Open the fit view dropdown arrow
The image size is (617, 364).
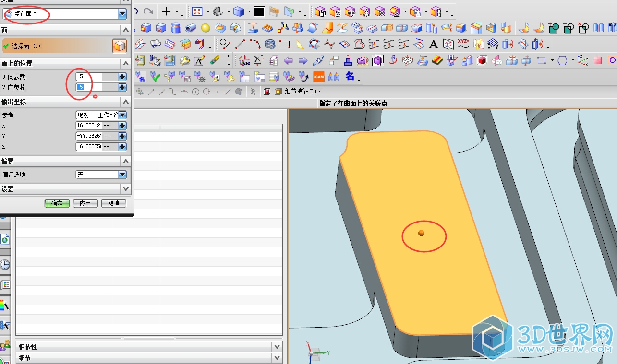(207, 12)
